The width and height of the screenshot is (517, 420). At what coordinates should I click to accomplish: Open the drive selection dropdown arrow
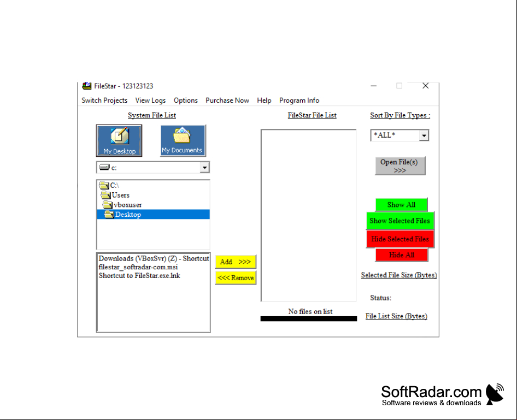pyautogui.click(x=204, y=167)
